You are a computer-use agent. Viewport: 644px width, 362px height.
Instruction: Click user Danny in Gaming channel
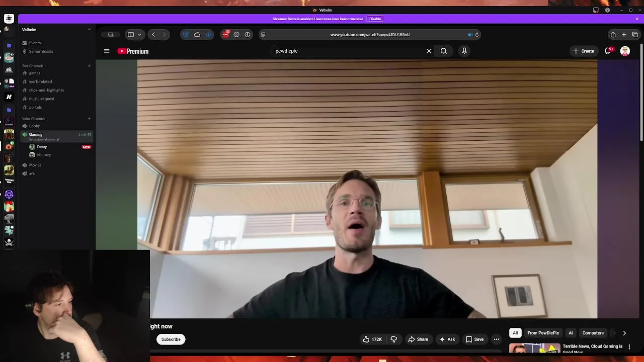coord(42,147)
